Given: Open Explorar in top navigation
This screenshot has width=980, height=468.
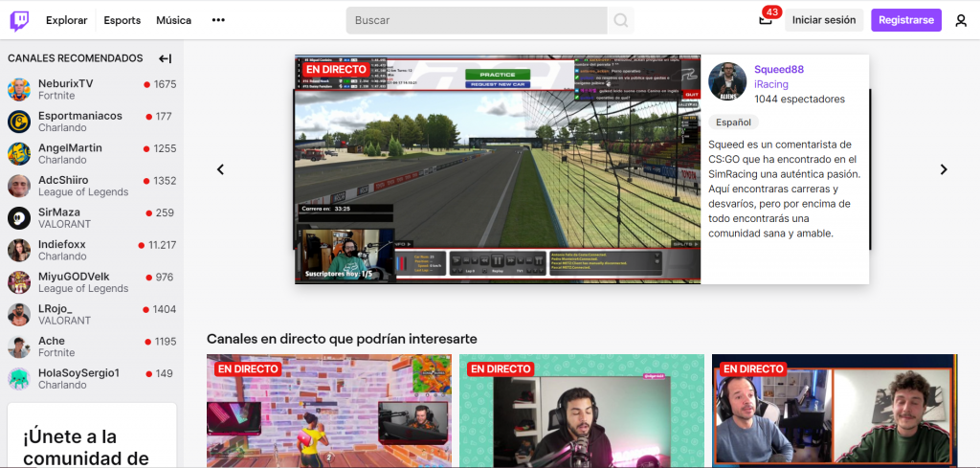Looking at the screenshot, I should tap(66, 20).
